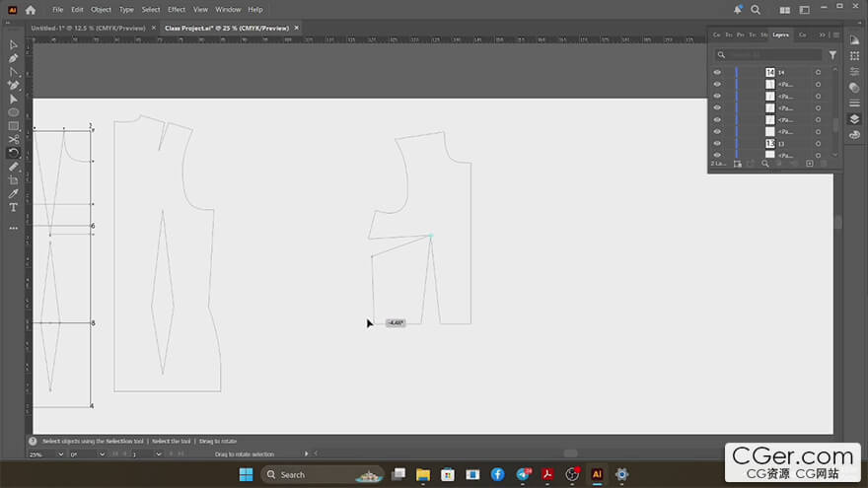Click the filter funnel in the Layers panel

(x=832, y=55)
